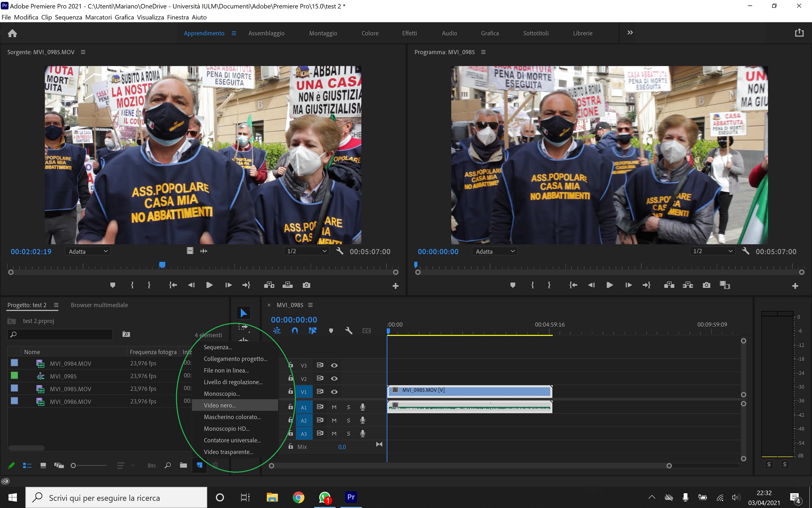Open Apprendimento workspace menu icon
The image size is (812, 508).
pyautogui.click(x=234, y=33)
